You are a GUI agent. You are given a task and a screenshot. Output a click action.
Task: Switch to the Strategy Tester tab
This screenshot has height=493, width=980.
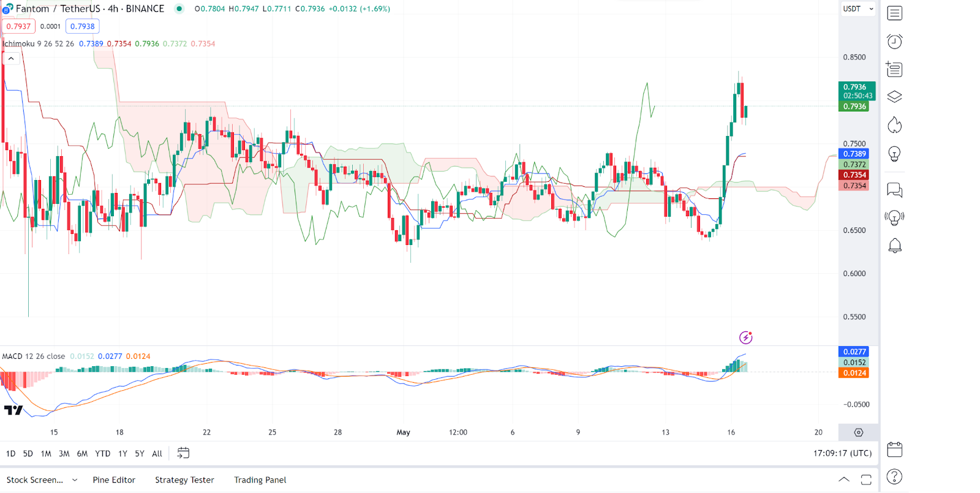pyautogui.click(x=184, y=480)
